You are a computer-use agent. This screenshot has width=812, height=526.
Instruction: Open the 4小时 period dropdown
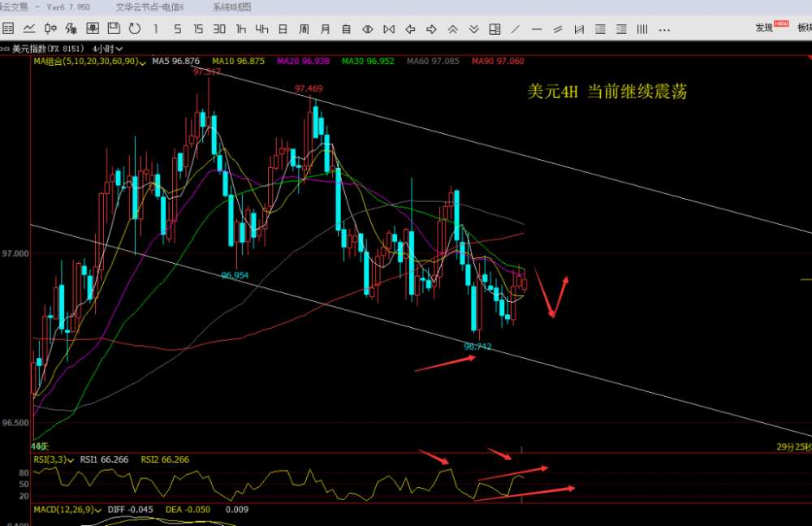108,49
